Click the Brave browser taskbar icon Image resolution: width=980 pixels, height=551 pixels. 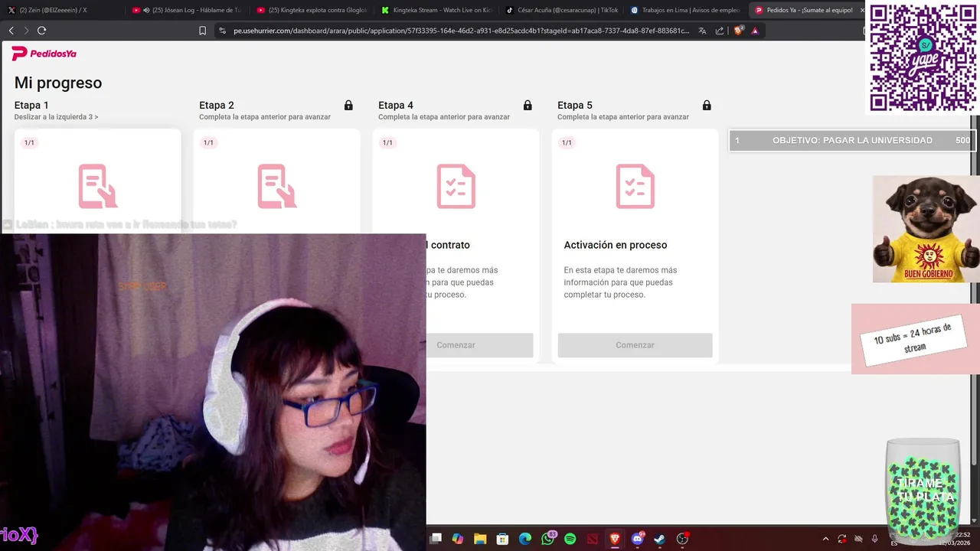[615, 539]
